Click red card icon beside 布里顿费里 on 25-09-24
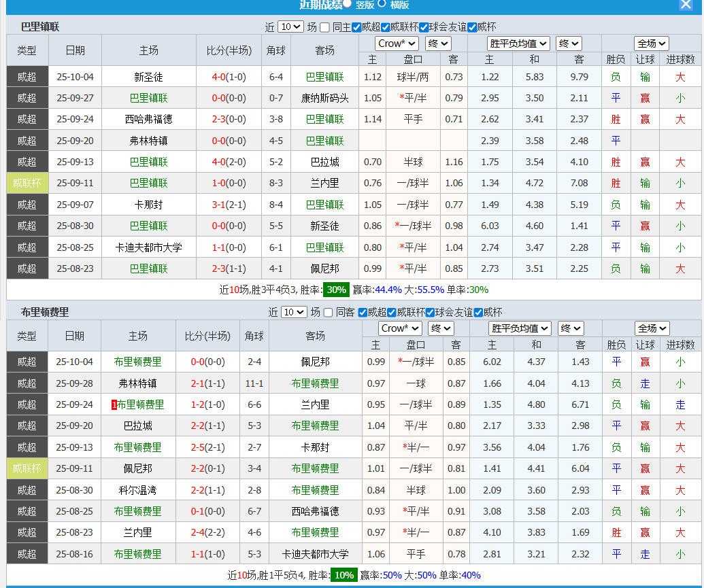The image size is (704, 588). (x=114, y=405)
